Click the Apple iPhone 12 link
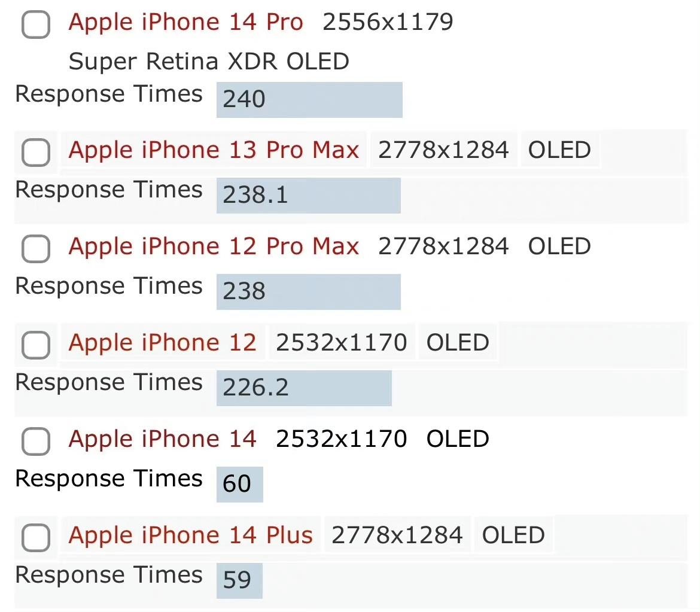Image resolution: width=700 pixels, height=612 pixels. click(162, 342)
